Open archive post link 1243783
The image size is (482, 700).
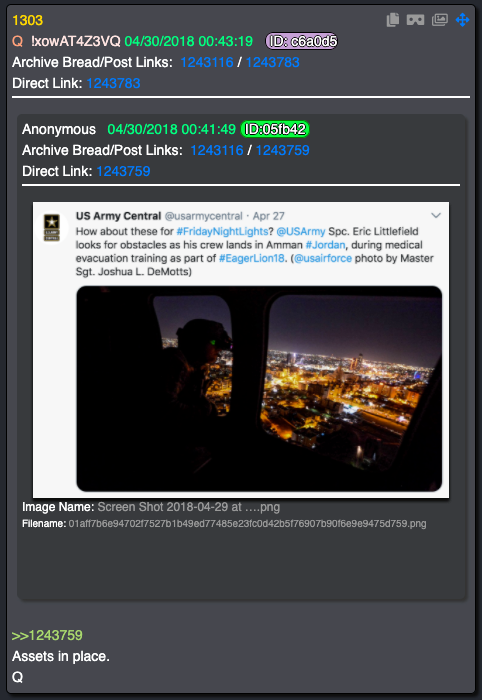[x=272, y=62]
